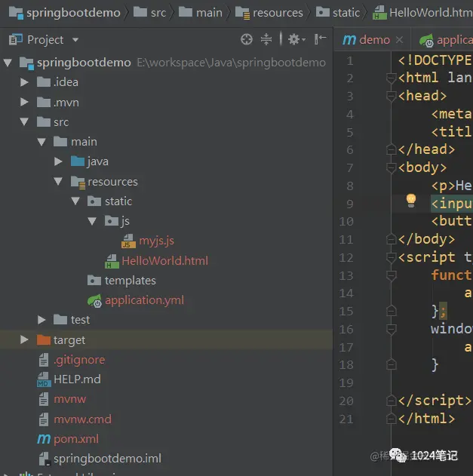Collapse the src folder
This screenshot has width=473, height=476.
tap(24, 122)
